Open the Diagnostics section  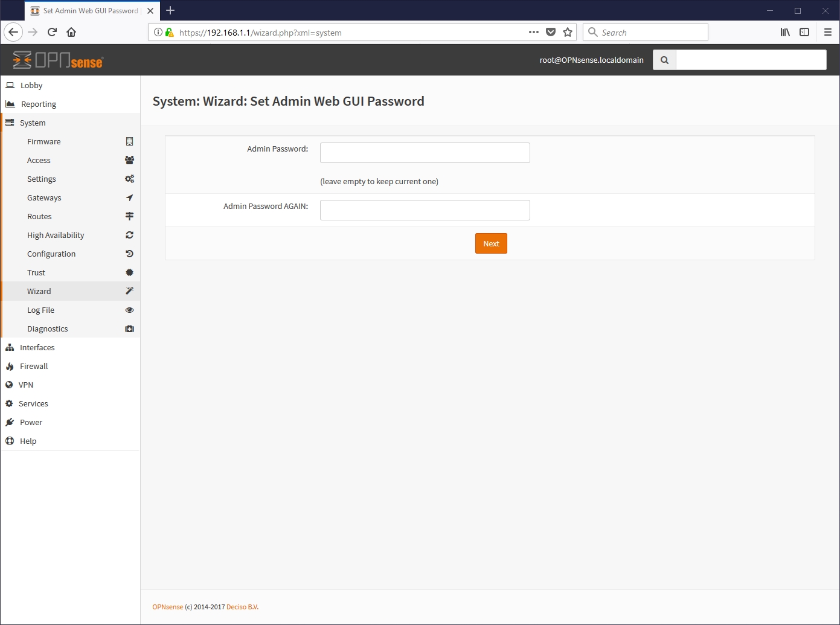pos(47,329)
